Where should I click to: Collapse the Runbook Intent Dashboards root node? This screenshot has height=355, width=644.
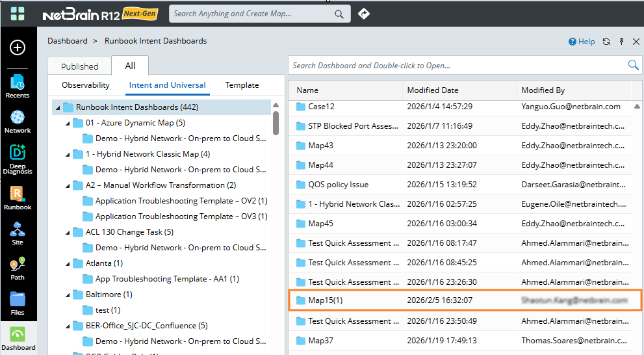click(58, 108)
